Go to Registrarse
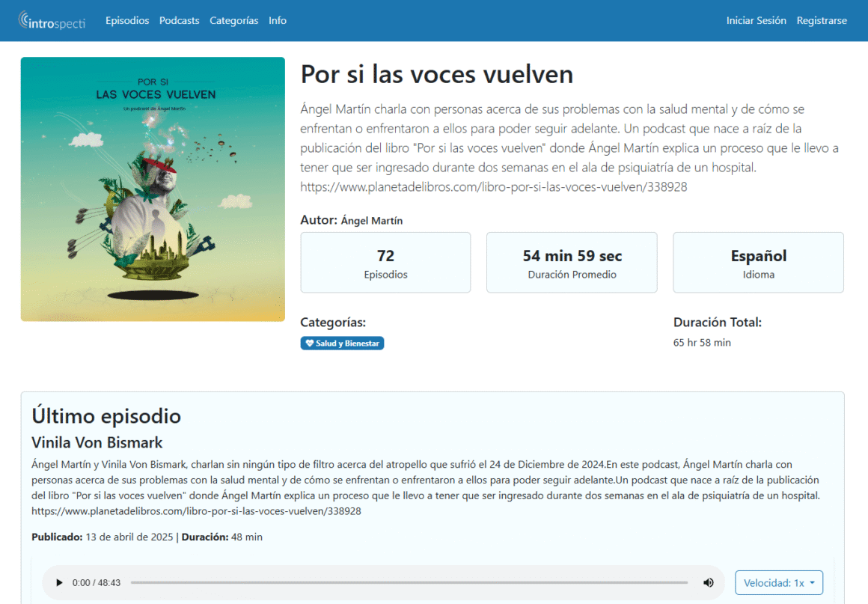Image resolution: width=868 pixels, height=604 pixels. coord(822,20)
